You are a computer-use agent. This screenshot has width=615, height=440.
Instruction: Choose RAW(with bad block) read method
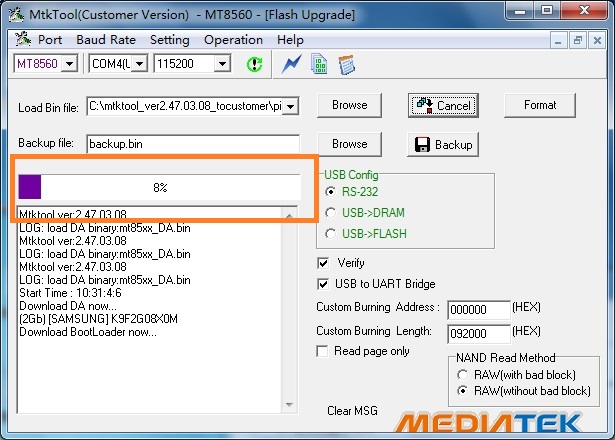462,374
